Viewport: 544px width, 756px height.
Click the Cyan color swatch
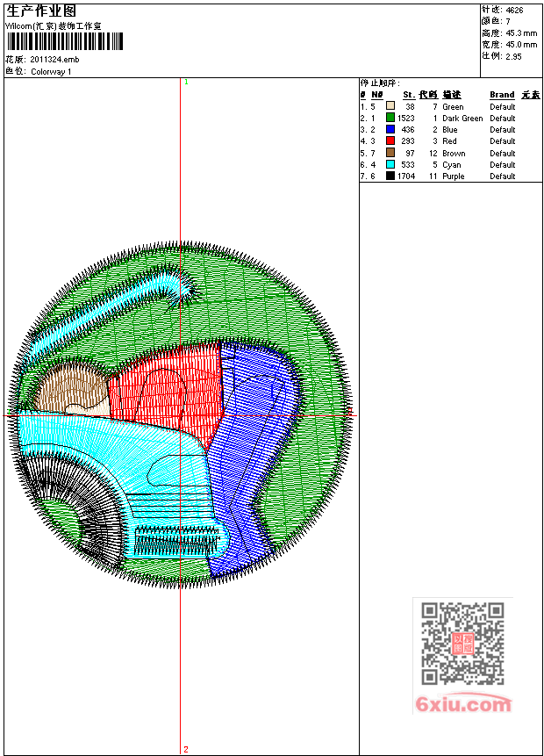[390, 164]
